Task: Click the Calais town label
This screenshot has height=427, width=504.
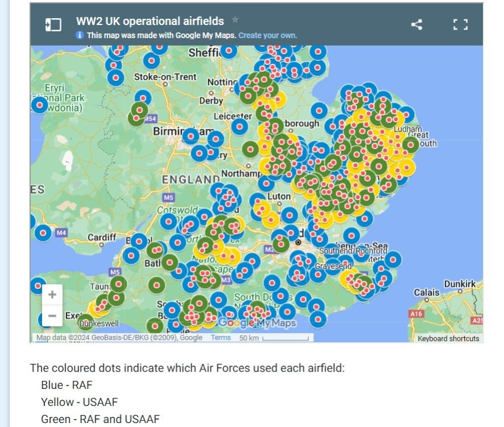Action: 427,293
